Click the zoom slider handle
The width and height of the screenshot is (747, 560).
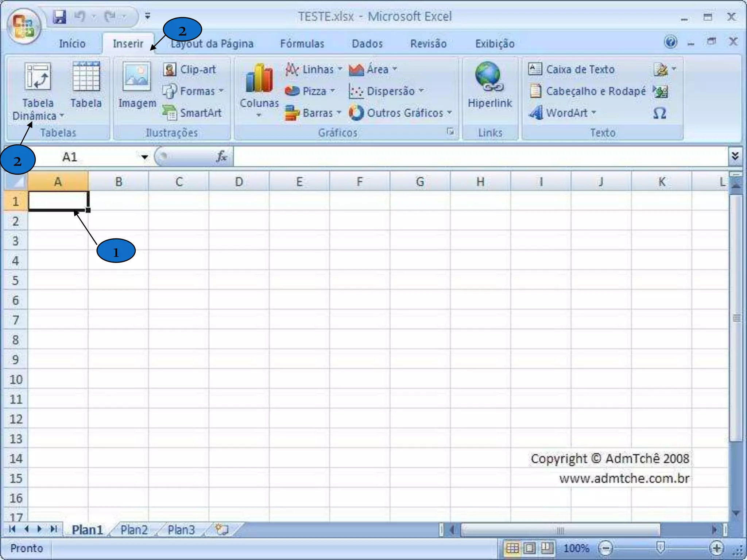point(660,547)
